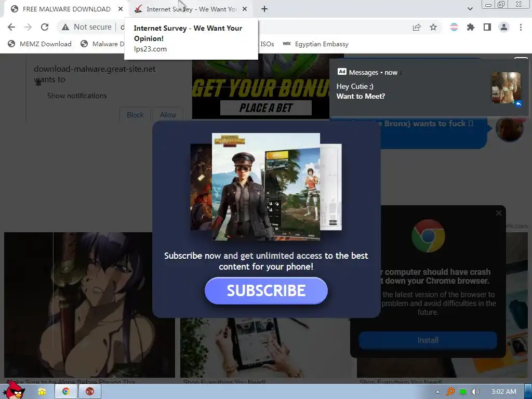Switch to FREE MALWARE DOWNLOAD tab
The image size is (532, 399).
(x=66, y=9)
